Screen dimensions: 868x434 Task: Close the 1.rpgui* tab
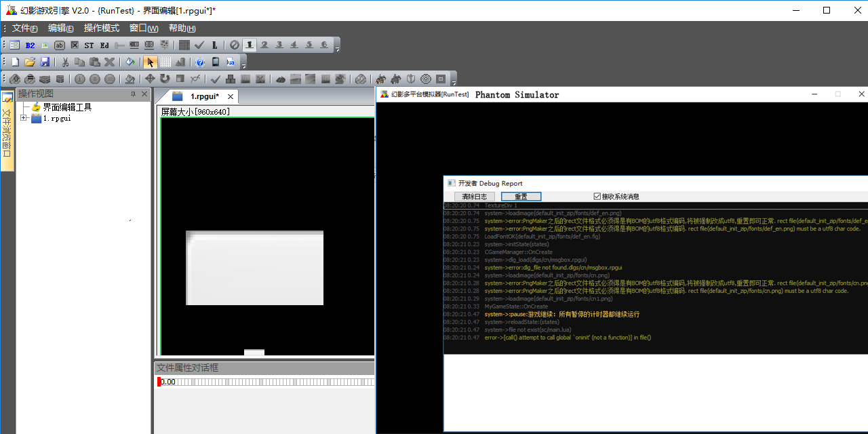[x=231, y=97]
